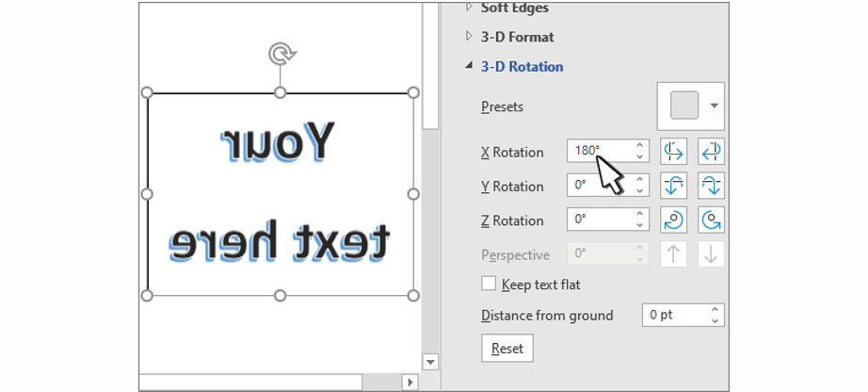Click the vertical scrollbar thumb in document

[430, 67]
